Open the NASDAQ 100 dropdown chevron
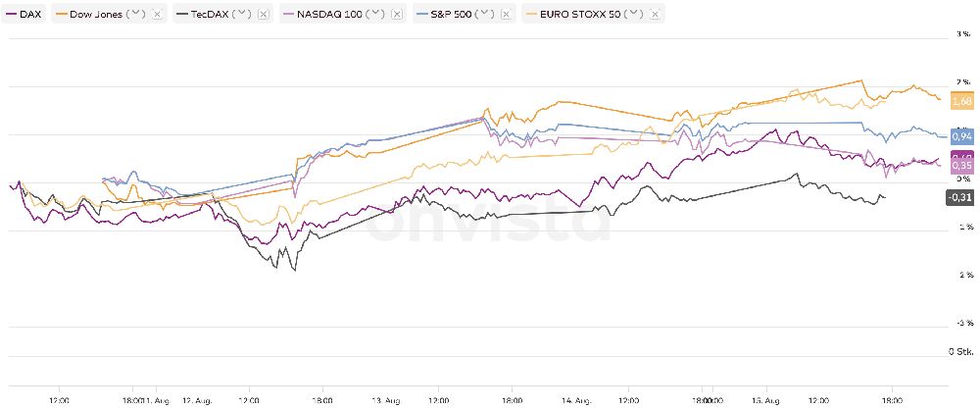This screenshot has width=980, height=409. click(376, 15)
